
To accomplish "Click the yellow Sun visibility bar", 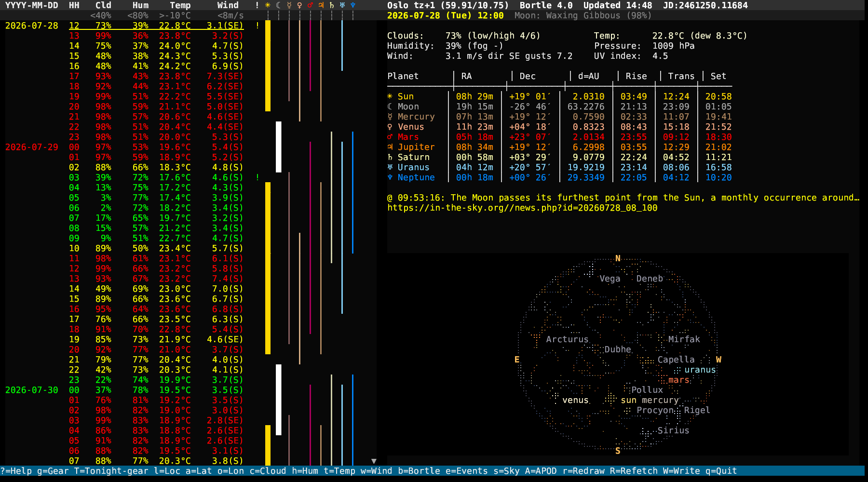I will [x=268, y=66].
